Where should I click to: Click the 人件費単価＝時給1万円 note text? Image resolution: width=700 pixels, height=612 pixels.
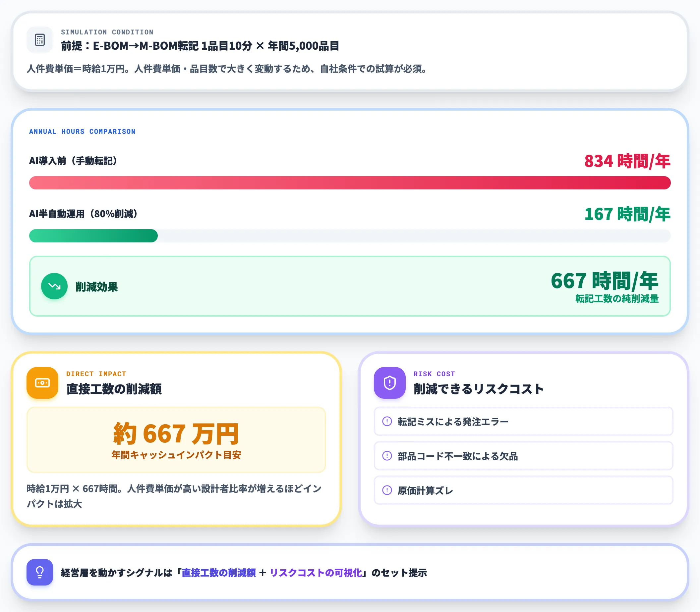coord(227,69)
